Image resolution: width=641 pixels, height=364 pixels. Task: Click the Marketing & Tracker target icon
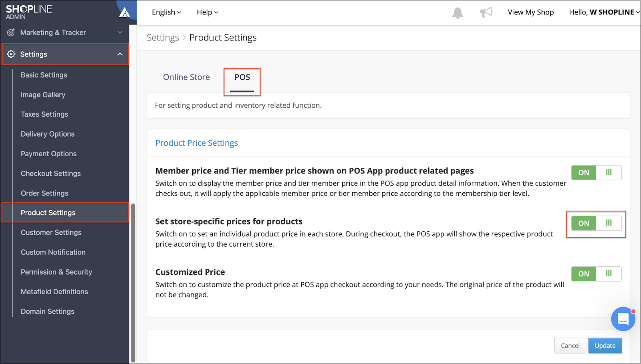pos(11,32)
